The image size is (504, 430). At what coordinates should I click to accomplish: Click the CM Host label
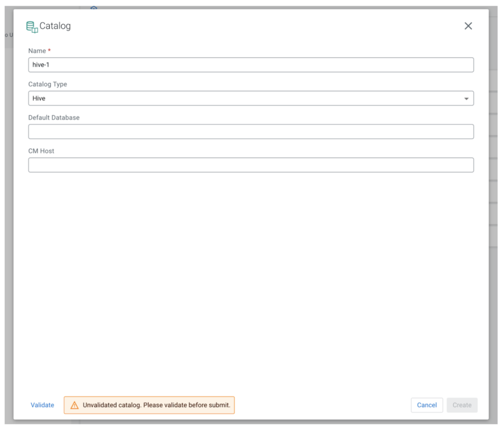tap(41, 151)
